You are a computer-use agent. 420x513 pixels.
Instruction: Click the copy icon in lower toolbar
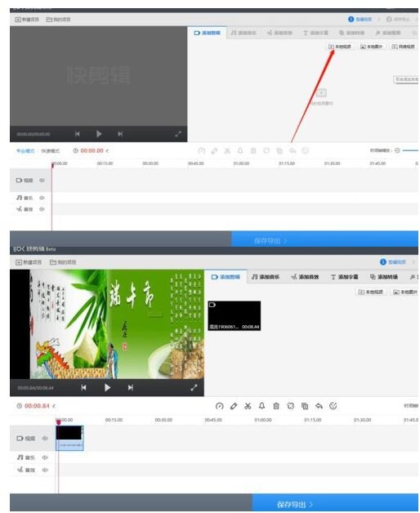(305, 406)
